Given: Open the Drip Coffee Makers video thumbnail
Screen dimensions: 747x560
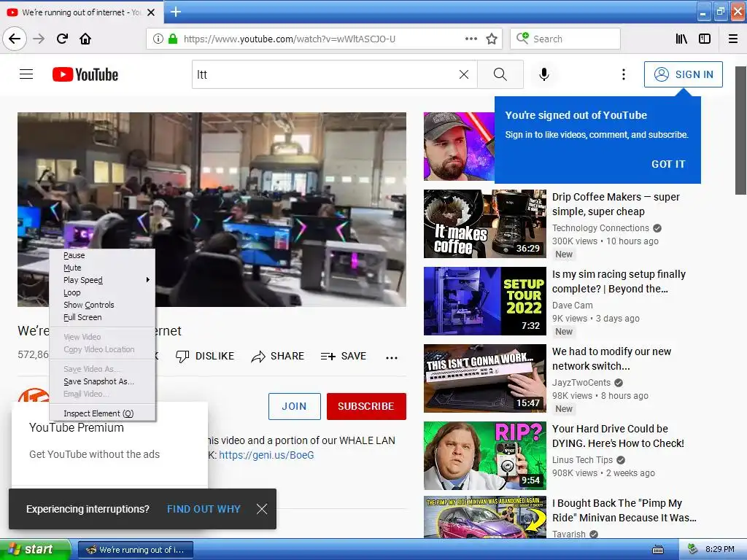Looking at the screenshot, I should (x=485, y=224).
